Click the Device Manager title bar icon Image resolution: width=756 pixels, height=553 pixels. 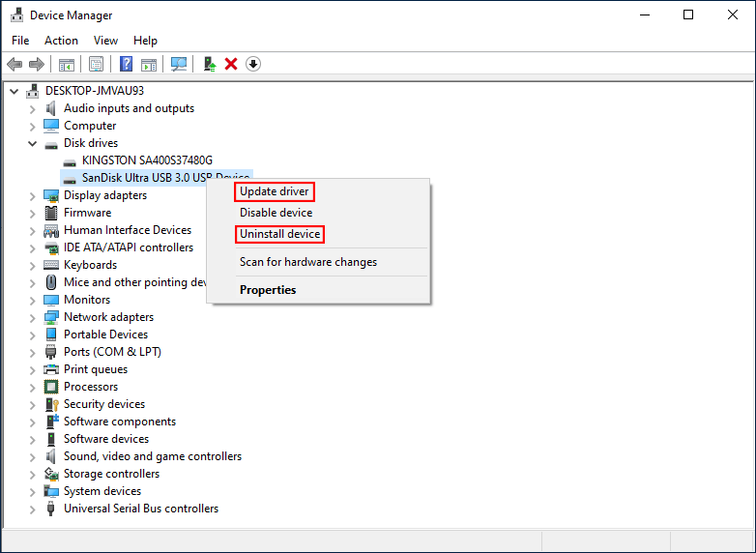[x=16, y=15]
